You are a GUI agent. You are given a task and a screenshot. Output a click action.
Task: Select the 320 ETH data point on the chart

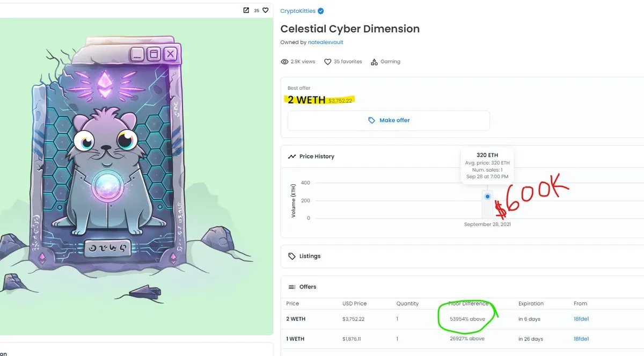point(487,197)
